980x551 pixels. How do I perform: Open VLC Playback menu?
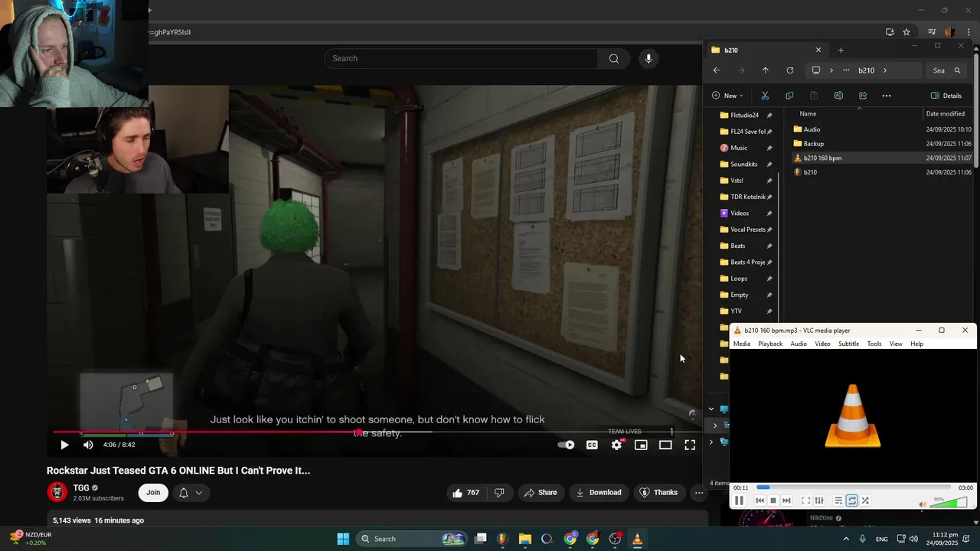(770, 344)
